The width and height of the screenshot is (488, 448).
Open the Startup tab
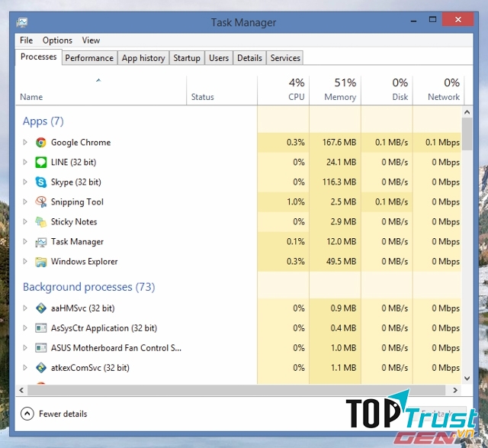[187, 58]
